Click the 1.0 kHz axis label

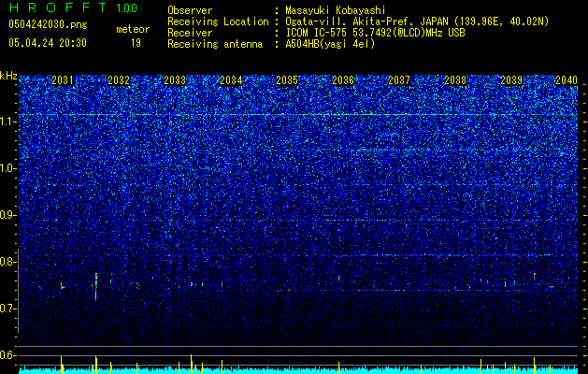pyautogui.click(x=8, y=168)
